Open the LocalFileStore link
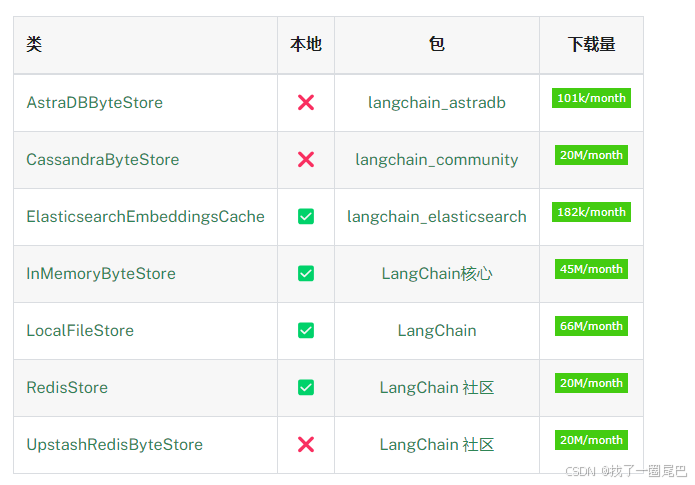The height and width of the screenshot is (485, 695). [x=80, y=331]
